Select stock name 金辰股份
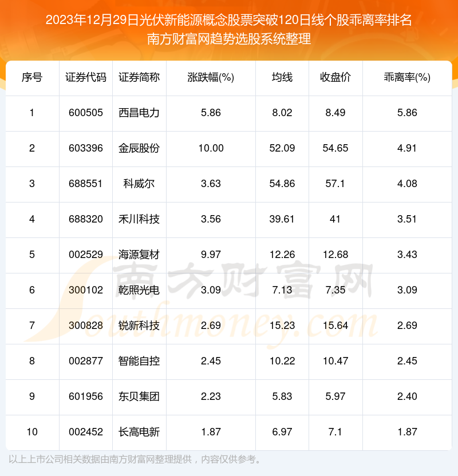458x476 pixels. [139, 148]
